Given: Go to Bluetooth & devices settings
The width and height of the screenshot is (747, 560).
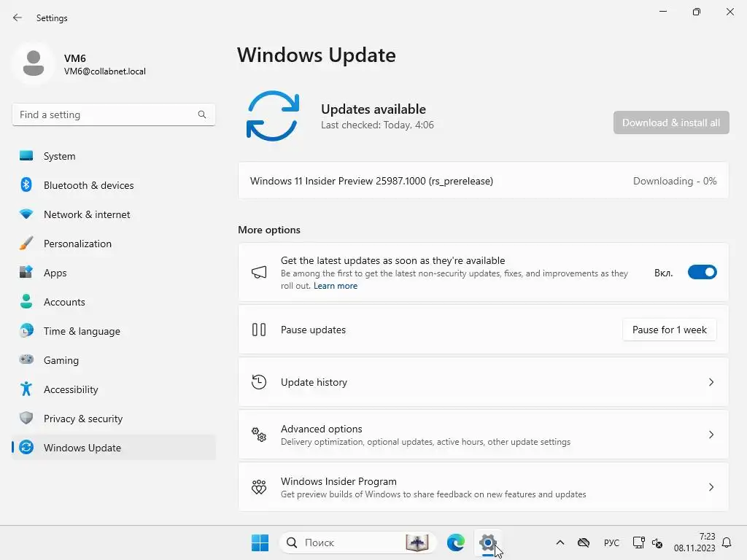Looking at the screenshot, I should point(113,184).
